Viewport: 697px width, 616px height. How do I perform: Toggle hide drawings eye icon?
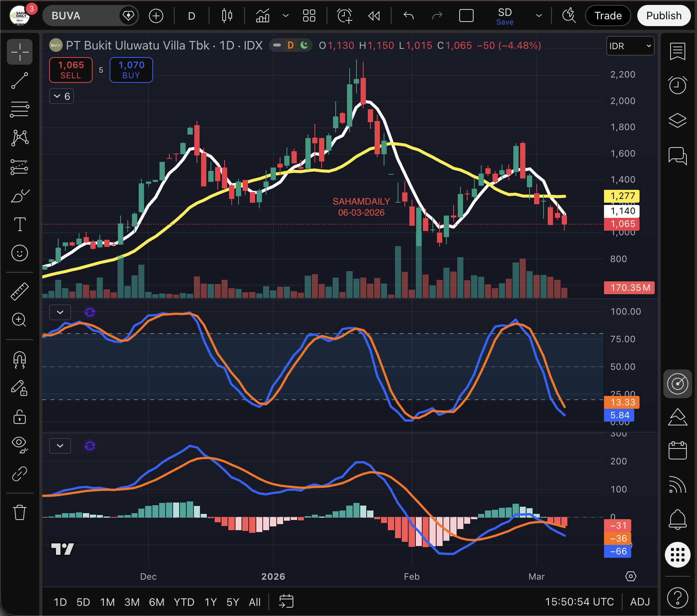[20, 444]
